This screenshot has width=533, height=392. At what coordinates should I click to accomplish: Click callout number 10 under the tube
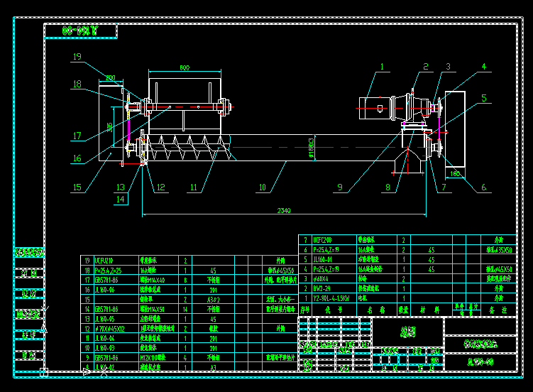pyautogui.click(x=263, y=187)
